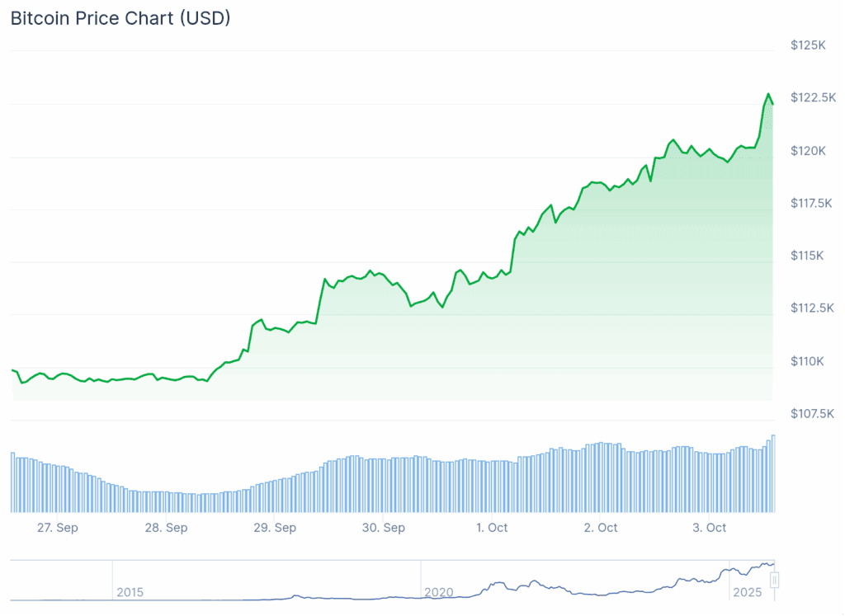The image size is (845, 616).
Task: Click the 3. Oct date axis label
Action: [710, 528]
